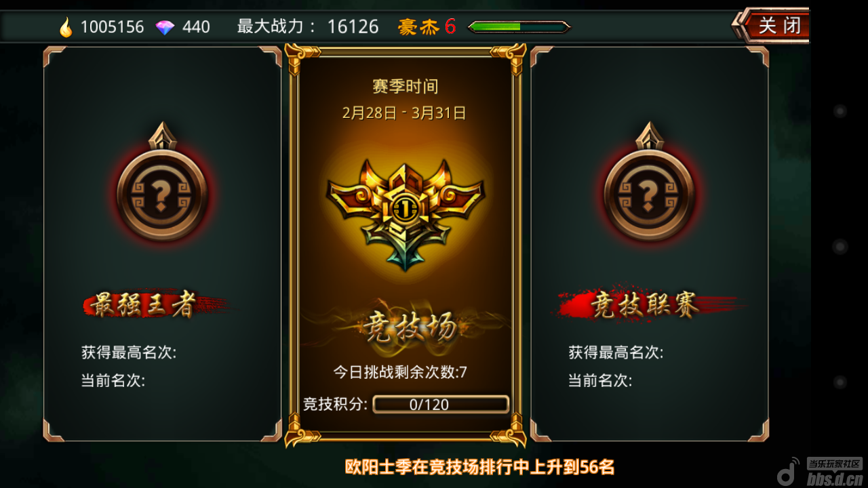Click the green VIP progress bar
868x488 pixels.
[x=519, y=27]
